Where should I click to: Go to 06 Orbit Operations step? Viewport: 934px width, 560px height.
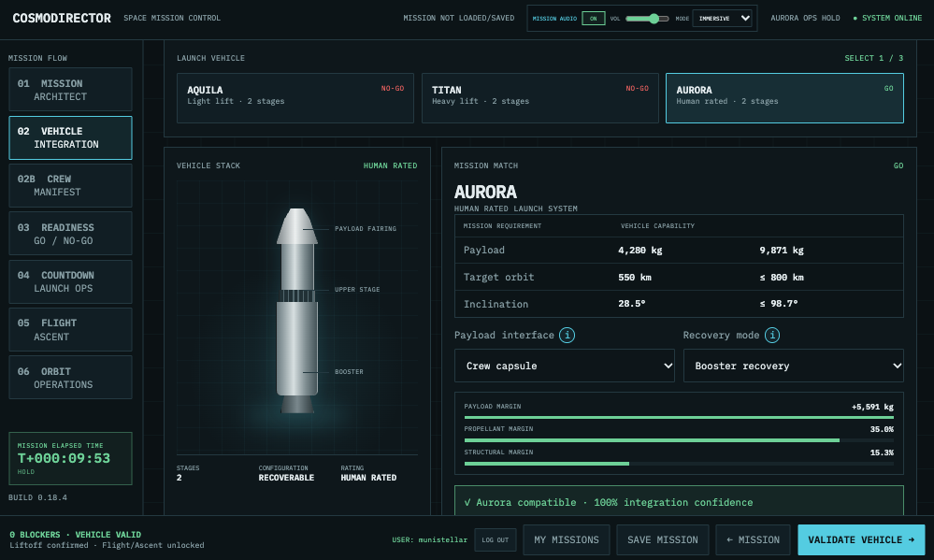[70, 378]
